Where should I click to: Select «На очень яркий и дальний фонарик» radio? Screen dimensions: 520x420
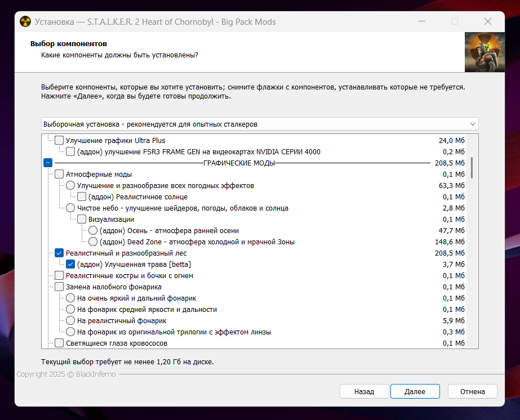tap(70, 298)
